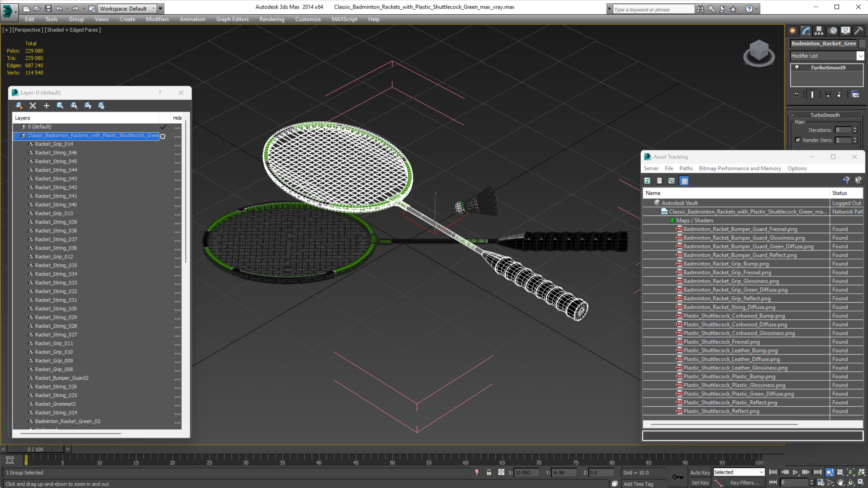The image size is (868, 488).
Task: Increase Iterations spinner value
Action: 855,128
